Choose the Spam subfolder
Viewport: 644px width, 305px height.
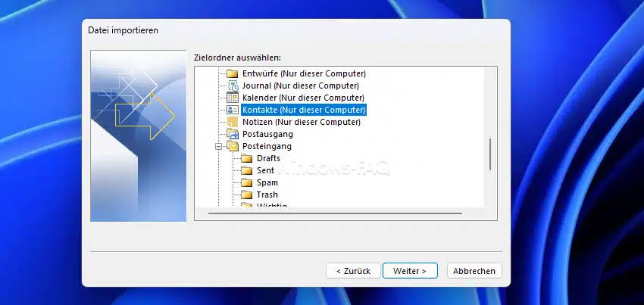267,182
